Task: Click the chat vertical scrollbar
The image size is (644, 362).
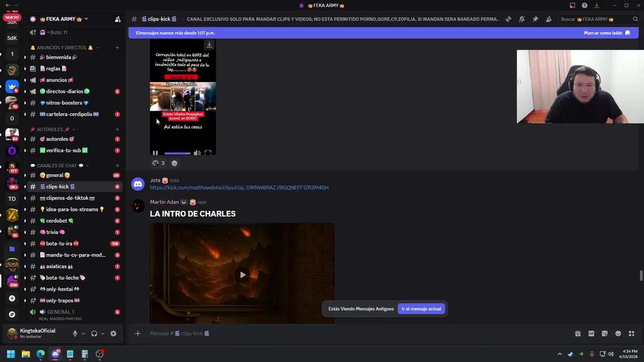Action: click(641, 276)
